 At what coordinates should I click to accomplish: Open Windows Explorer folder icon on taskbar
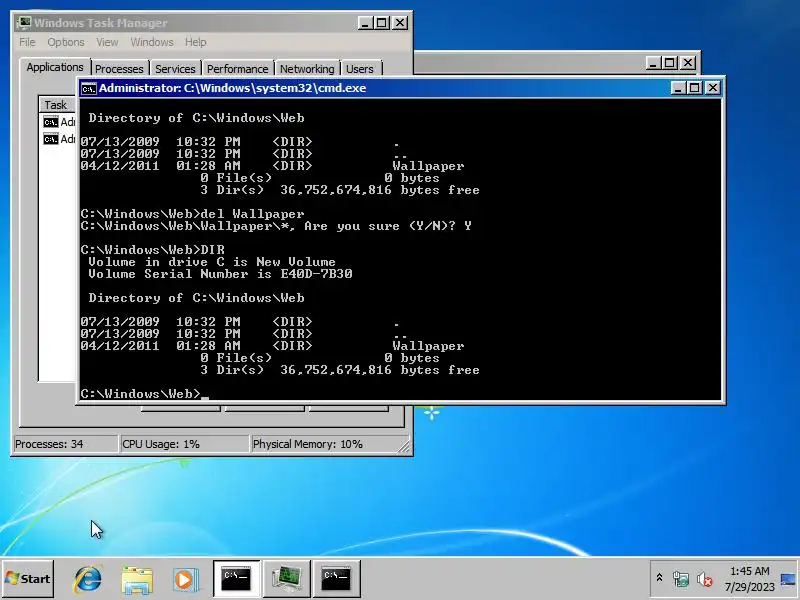click(137, 579)
